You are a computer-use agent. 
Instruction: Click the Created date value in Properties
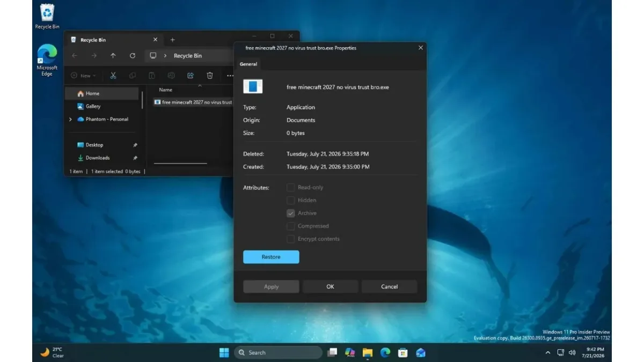[328, 167]
